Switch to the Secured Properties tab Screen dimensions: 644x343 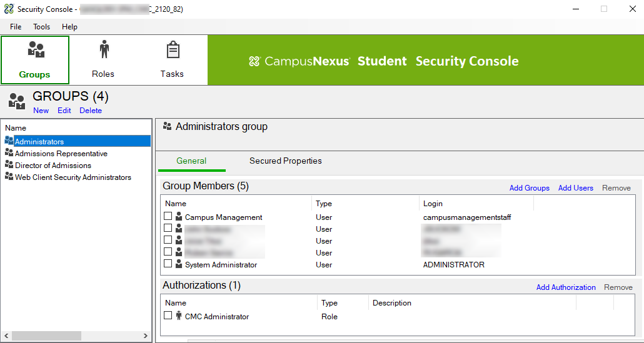285,161
